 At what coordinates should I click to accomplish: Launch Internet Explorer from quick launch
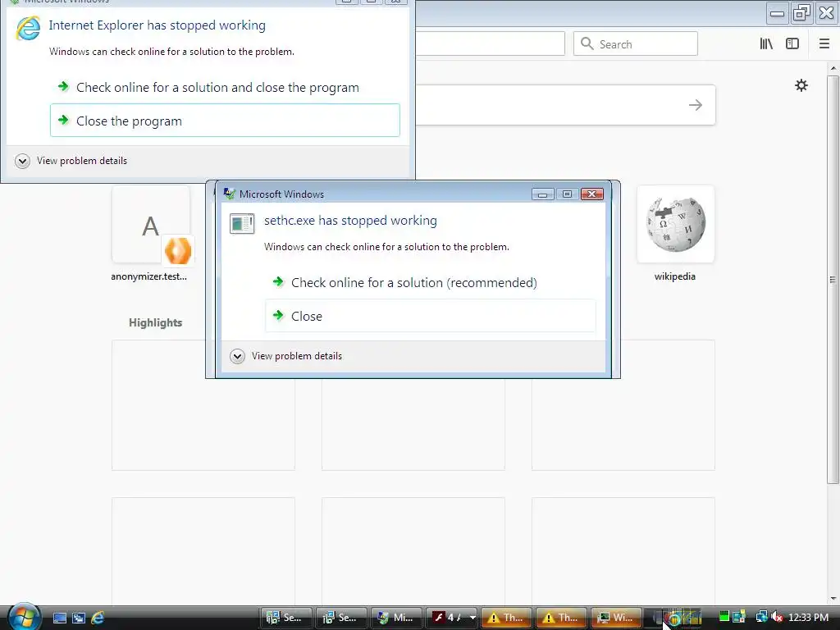98,618
